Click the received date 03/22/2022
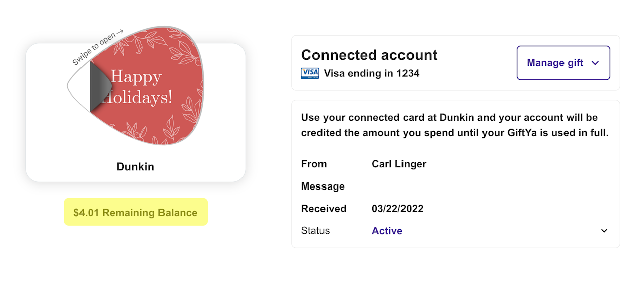The image size is (644, 281). (x=397, y=209)
